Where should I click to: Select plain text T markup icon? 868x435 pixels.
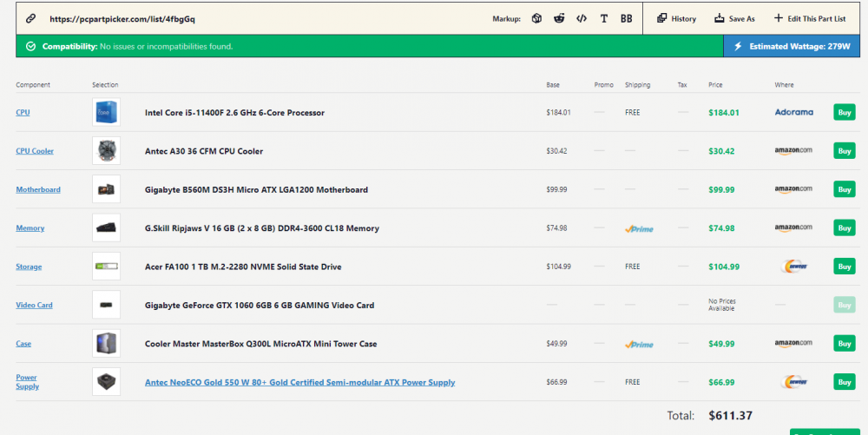tap(604, 18)
